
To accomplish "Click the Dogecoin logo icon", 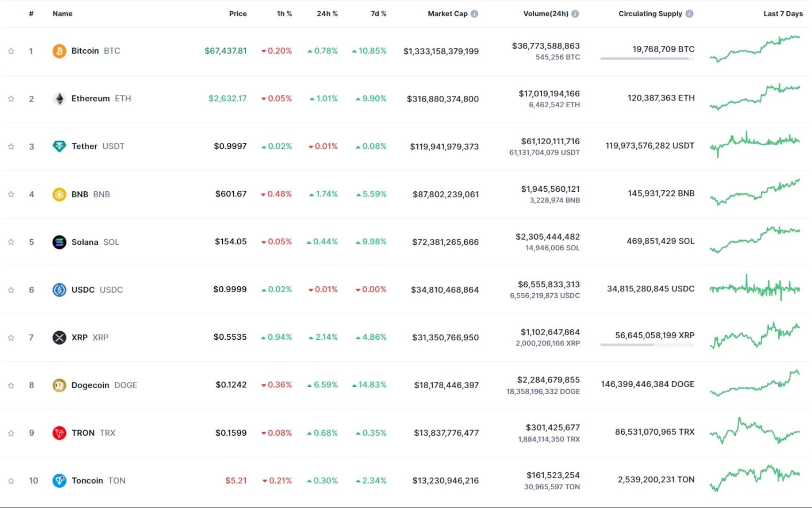I will (x=59, y=384).
